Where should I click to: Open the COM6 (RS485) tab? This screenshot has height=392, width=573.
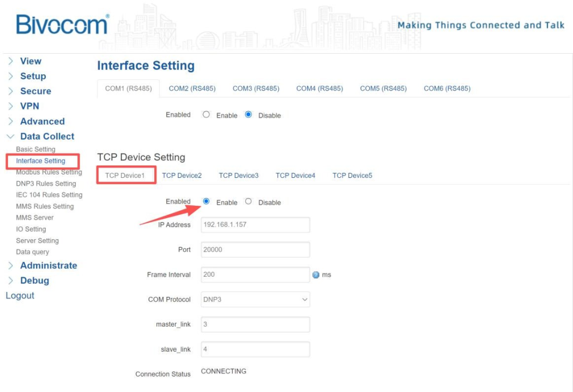coord(447,88)
